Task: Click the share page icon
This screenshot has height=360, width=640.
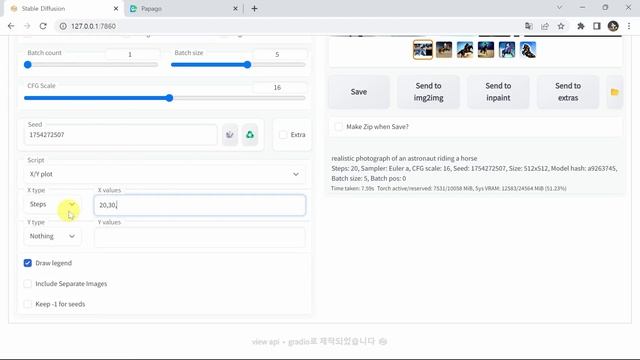Action: tap(545, 26)
